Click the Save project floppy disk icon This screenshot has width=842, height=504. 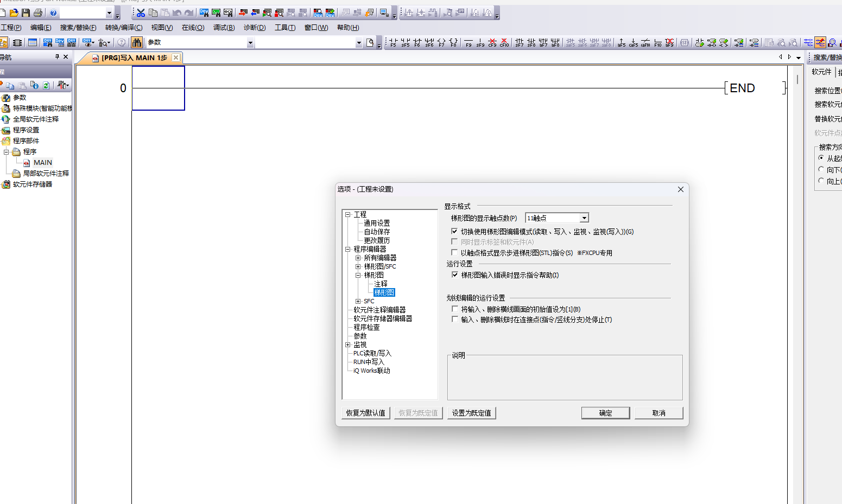[x=26, y=12]
